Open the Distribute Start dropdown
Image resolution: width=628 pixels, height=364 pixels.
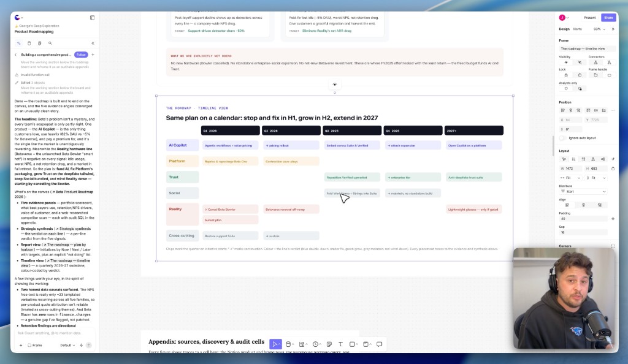(x=583, y=192)
